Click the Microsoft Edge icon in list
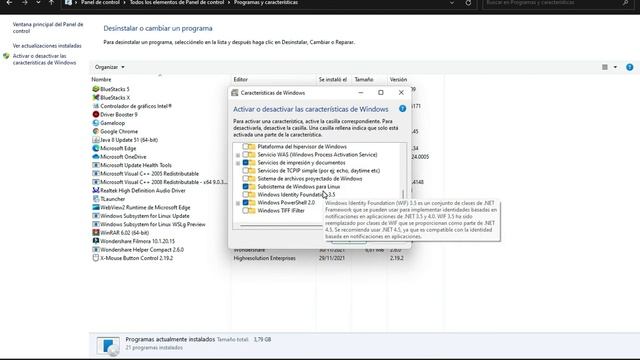The width and height of the screenshot is (640, 360). [x=96, y=148]
